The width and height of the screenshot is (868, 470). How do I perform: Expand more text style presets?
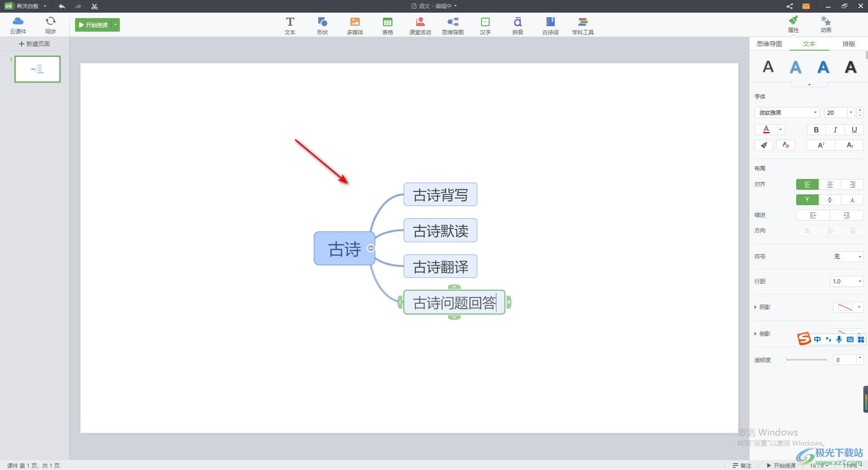click(809, 85)
